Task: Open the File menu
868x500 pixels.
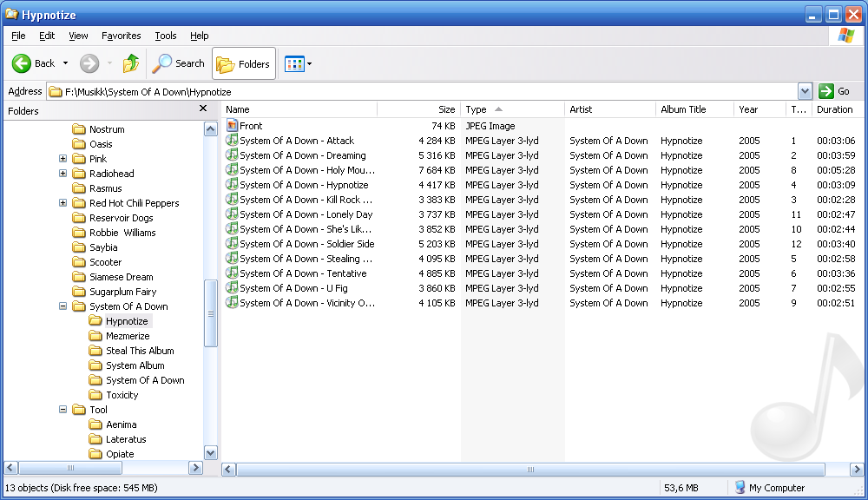Action: tap(18, 36)
